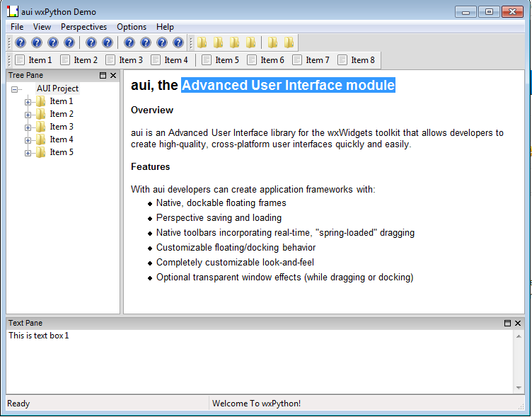Maximize the Tree Pane
532x417 pixels.
103,75
